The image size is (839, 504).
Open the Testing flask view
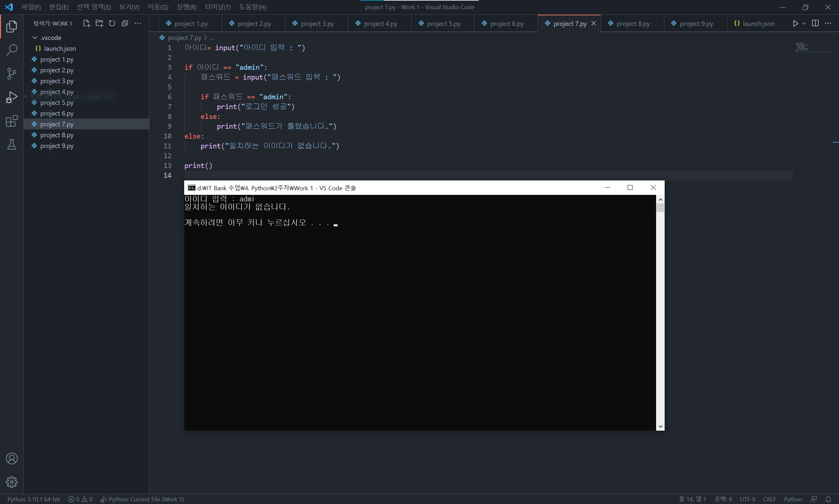(11, 145)
